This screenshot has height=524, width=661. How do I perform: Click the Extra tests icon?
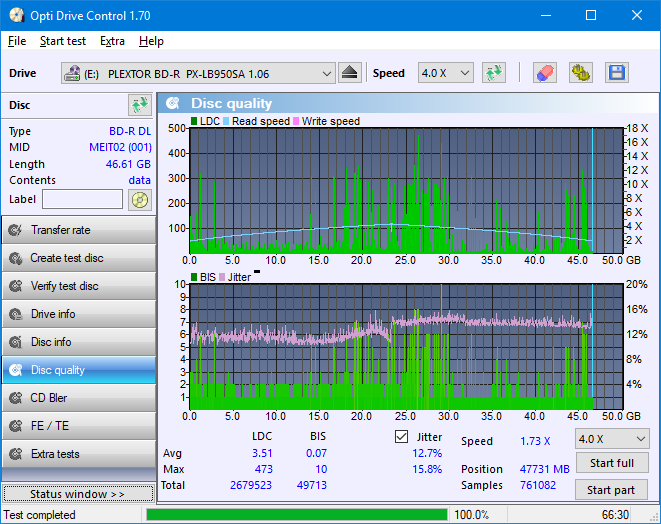(16, 454)
